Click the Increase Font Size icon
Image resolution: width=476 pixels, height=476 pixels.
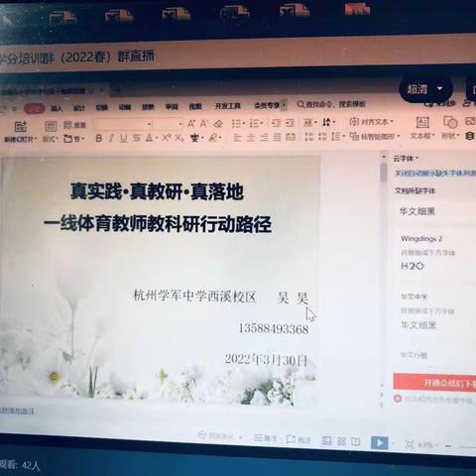(191, 124)
